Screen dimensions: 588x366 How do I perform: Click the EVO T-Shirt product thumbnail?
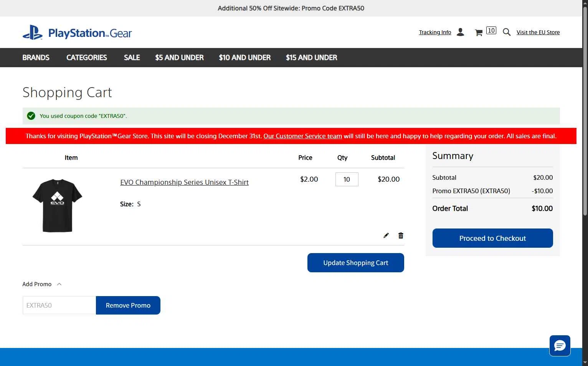58,205
